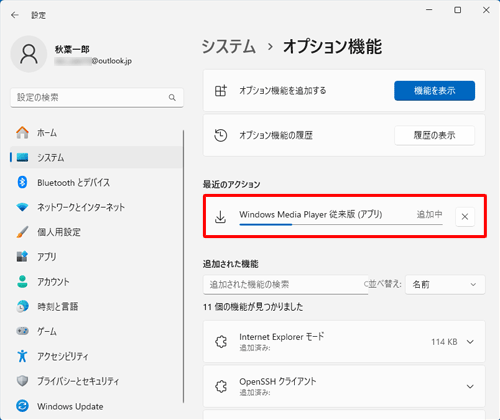This screenshot has height=420, width=500.
Task: Click the Windows Update sync icon
Action: 22,406
